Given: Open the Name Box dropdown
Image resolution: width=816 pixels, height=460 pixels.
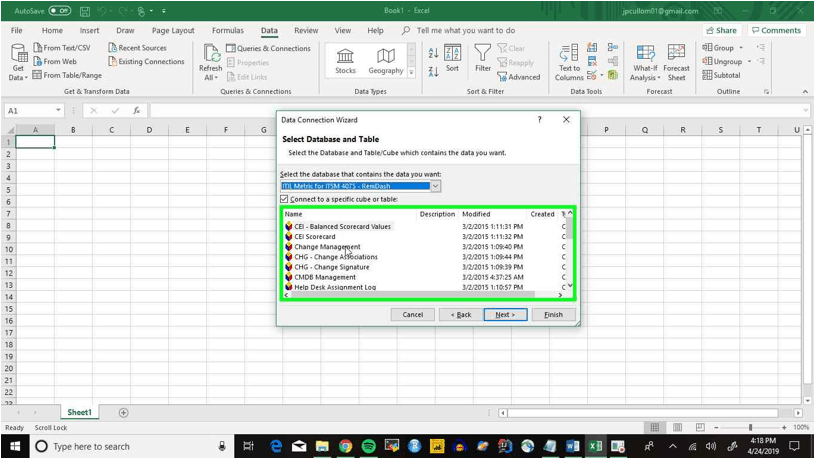Looking at the screenshot, I should [58, 110].
